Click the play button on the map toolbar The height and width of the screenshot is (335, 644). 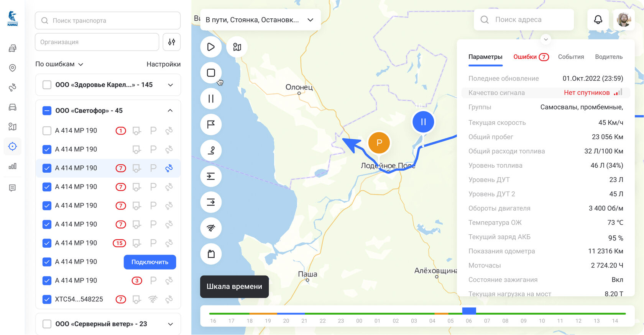point(211,47)
